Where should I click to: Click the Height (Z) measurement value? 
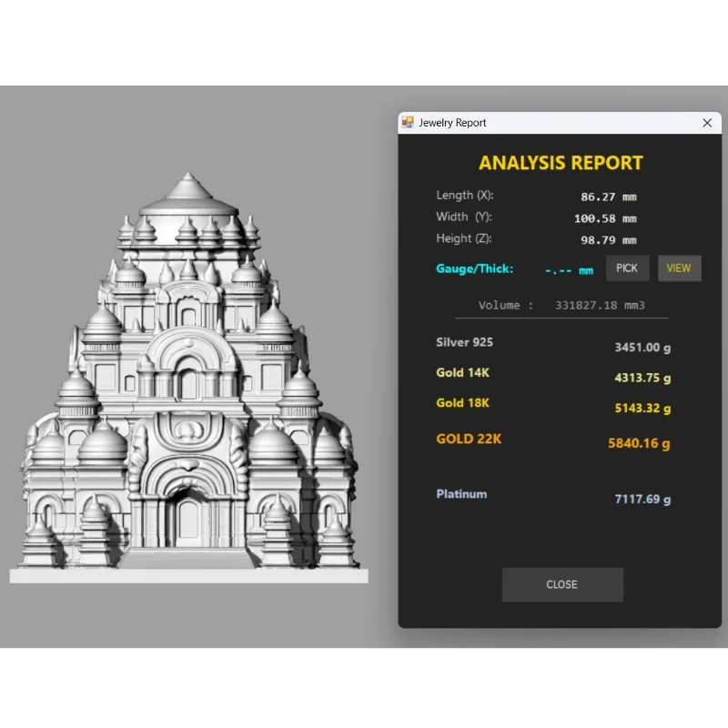tap(608, 240)
